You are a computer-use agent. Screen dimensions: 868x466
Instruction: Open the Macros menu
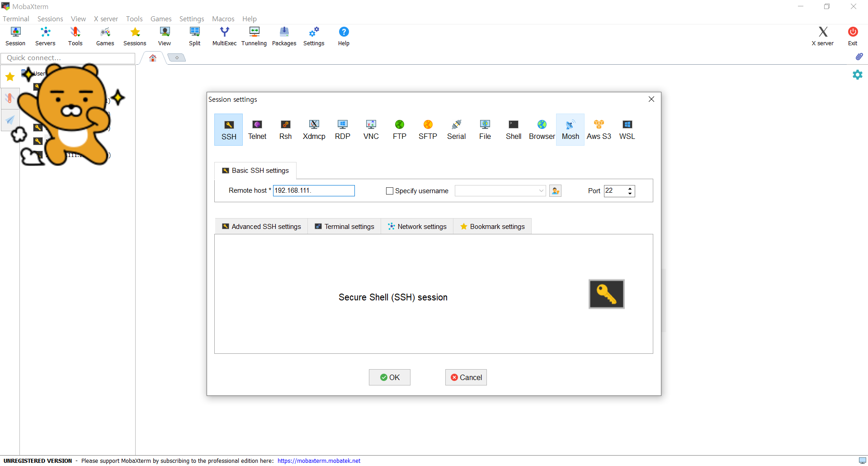point(223,19)
